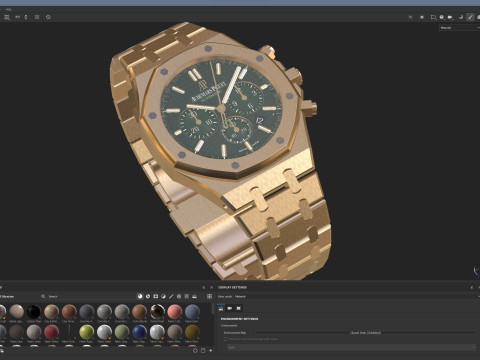
Task: Open the environment settings tab icon
Action: pos(221,308)
